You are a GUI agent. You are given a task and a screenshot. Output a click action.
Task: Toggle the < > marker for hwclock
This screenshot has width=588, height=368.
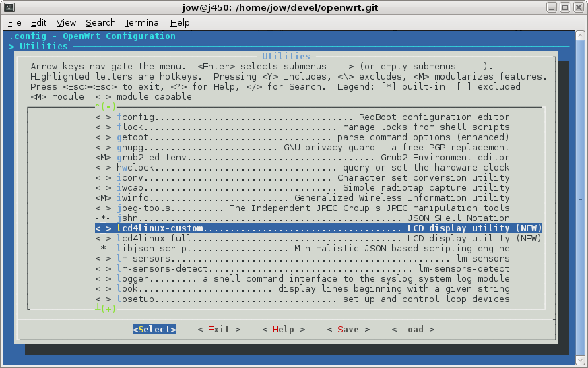(103, 167)
